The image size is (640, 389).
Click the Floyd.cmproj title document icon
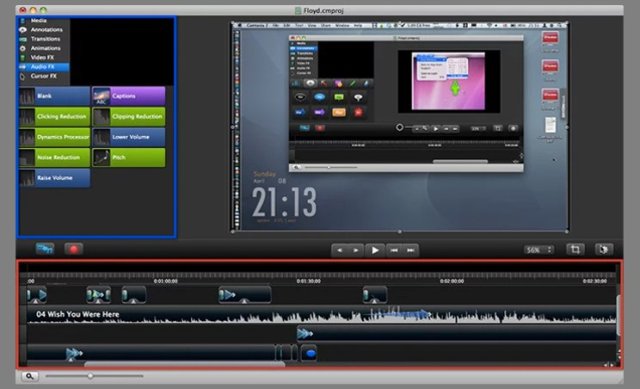(x=298, y=10)
